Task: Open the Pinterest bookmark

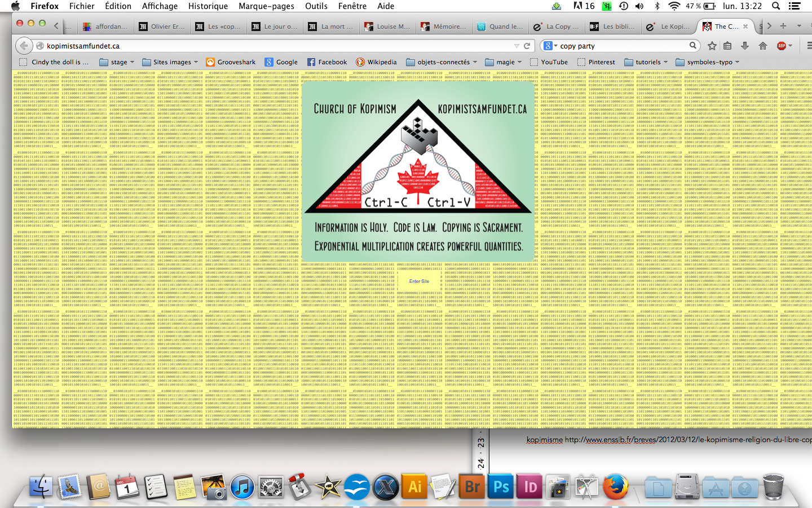Action: click(x=596, y=62)
